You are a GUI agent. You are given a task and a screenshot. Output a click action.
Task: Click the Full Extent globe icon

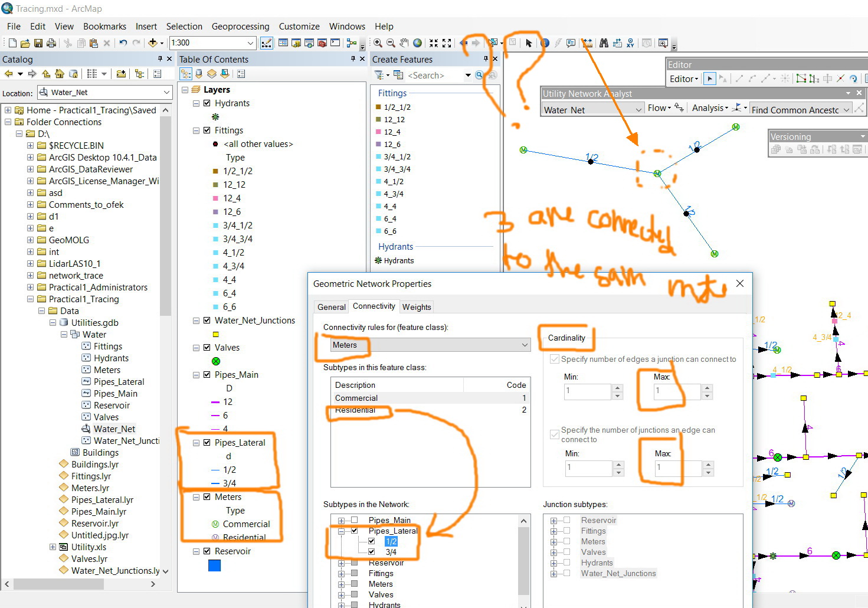point(418,43)
